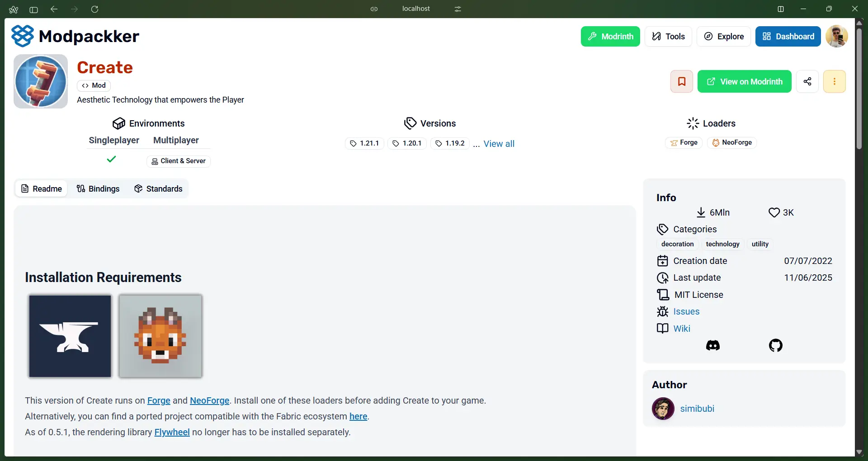This screenshot has width=868, height=461.
Task: Click the Categories tag icon
Action: pos(663,229)
